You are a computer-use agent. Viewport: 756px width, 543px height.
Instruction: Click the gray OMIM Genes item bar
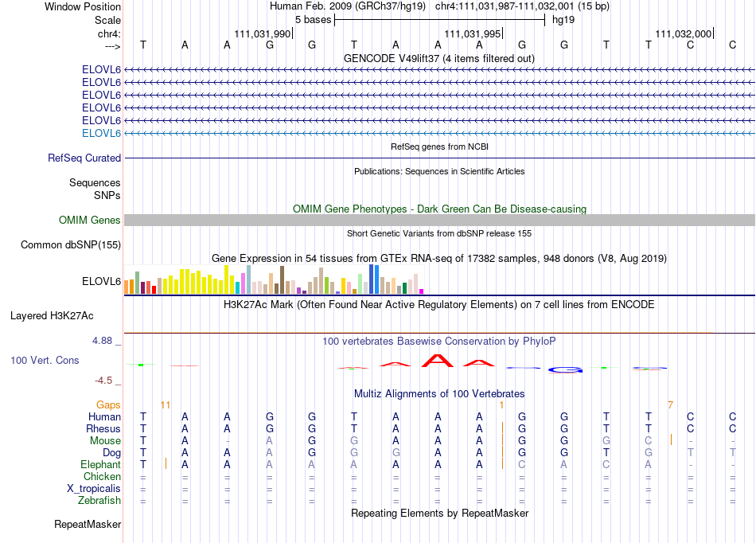point(439,220)
